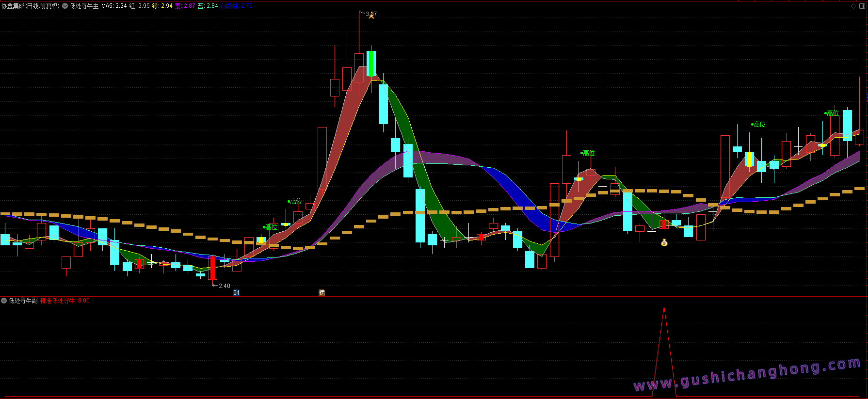Screen dimensions: 868x399
Task: Open dropdown arrow beside 低处寻牛副 indicator
Action: click(x=4, y=301)
